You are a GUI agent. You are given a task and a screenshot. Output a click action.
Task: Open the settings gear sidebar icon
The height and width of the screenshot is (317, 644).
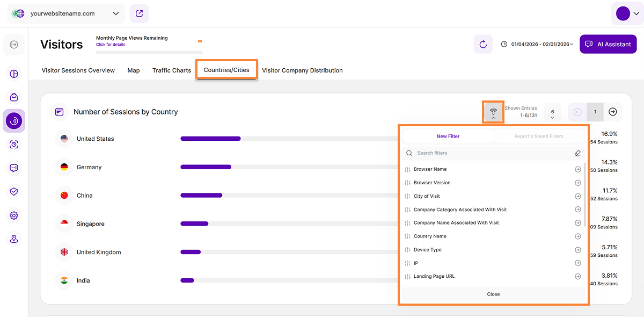(14, 215)
